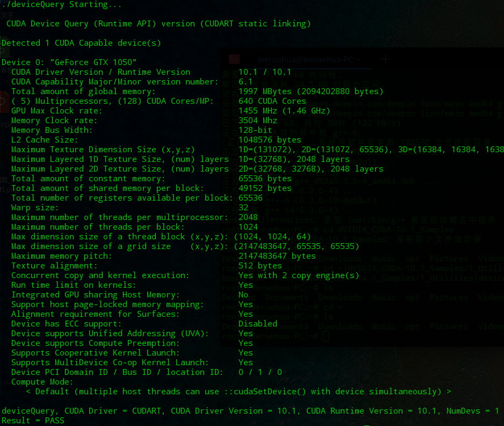The height and width of the screenshot is (426, 504).
Task: Click the text "Device 0: "GeForce GTX 1050""
Action: pos(69,62)
